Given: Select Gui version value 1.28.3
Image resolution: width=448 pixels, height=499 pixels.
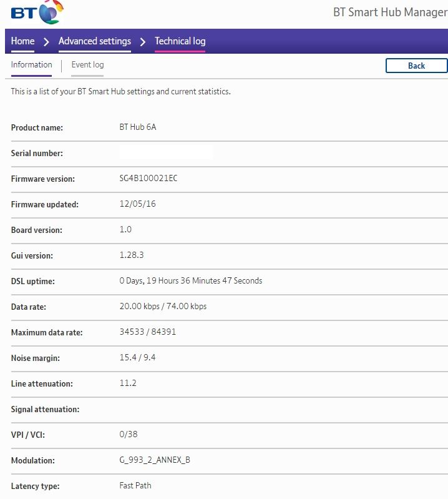Looking at the screenshot, I should coord(131,255).
